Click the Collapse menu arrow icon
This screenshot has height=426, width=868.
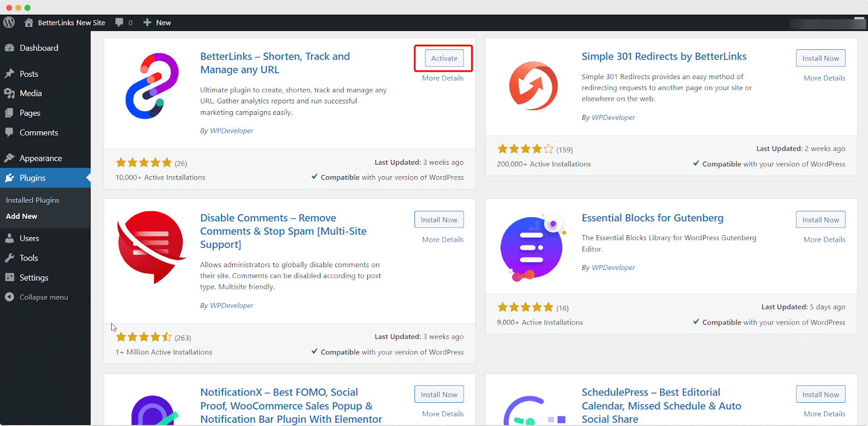pyautogui.click(x=9, y=297)
